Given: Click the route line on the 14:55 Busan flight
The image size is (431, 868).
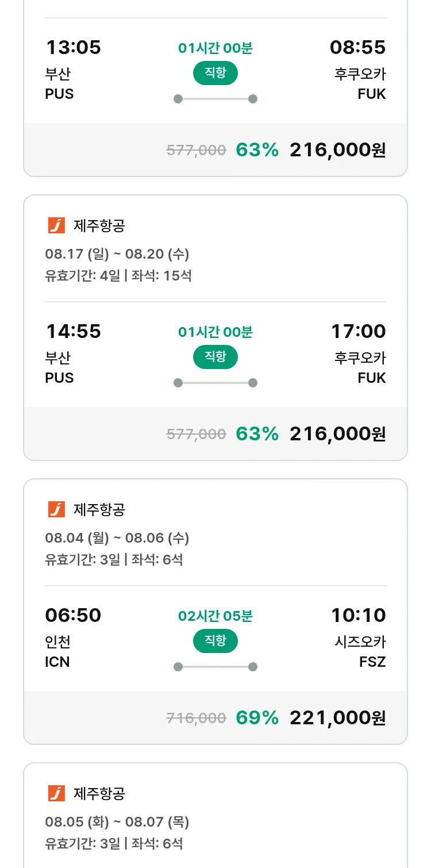Looking at the screenshot, I should tap(215, 383).
